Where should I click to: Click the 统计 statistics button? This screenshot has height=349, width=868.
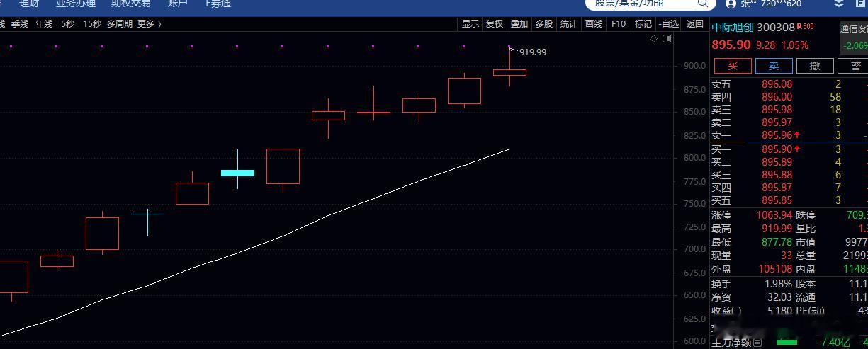click(569, 23)
